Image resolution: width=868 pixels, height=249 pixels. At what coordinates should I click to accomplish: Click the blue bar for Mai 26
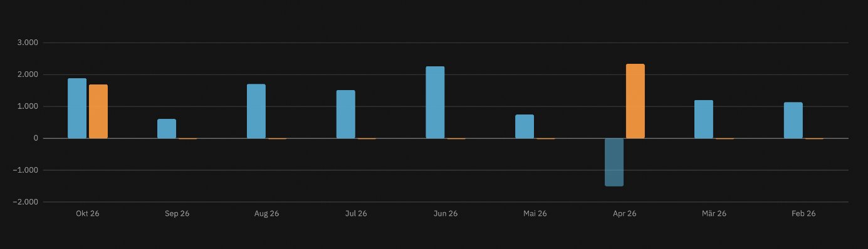525,126
